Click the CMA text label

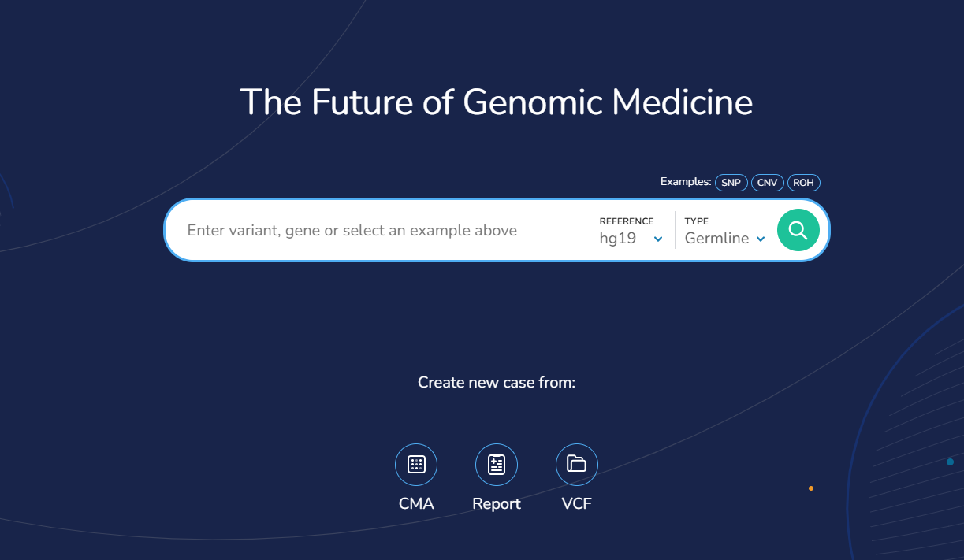point(416,504)
